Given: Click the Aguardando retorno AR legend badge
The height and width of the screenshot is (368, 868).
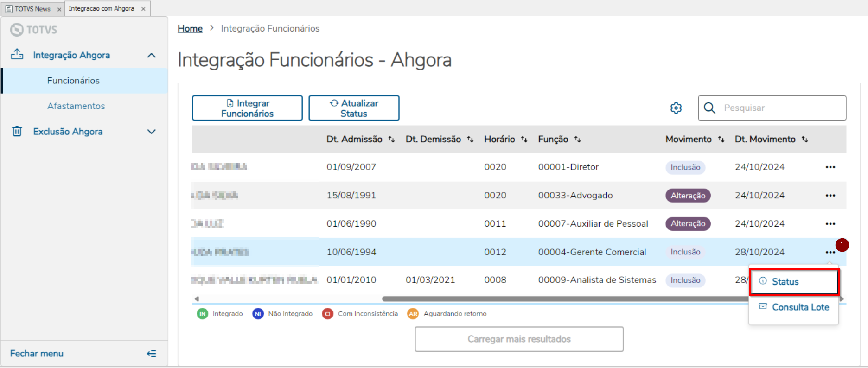Looking at the screenshot, I should coord(413,314).
